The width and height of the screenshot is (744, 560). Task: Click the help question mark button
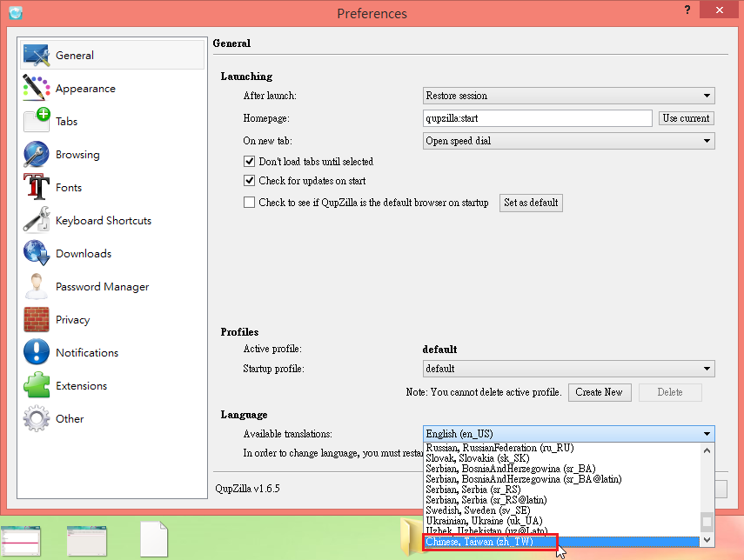[687, 10]
